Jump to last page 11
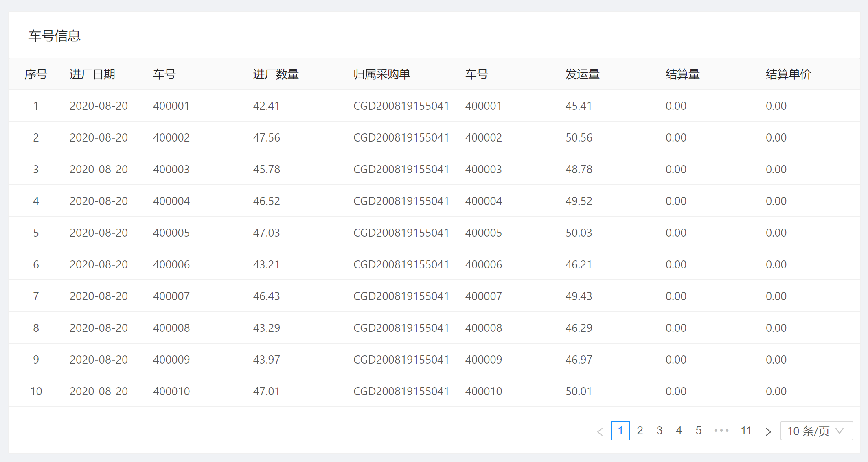The width and height of the screenshot is (868, 462). pyautogui.click(x=746, y=431)
